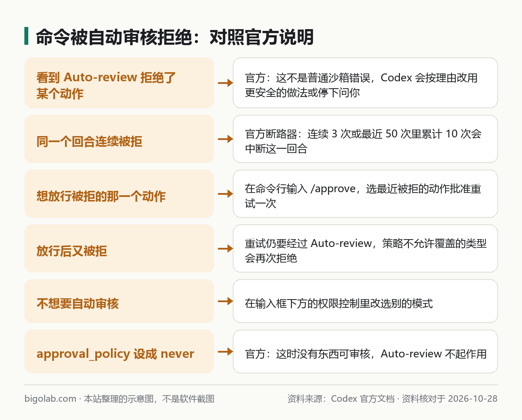The width and height of the screenshot is (522, 420).
Task: Click the 在输入框下方的权限控制里改选别的模式 box
Action: pyautogui.click(x=365, y=301)
